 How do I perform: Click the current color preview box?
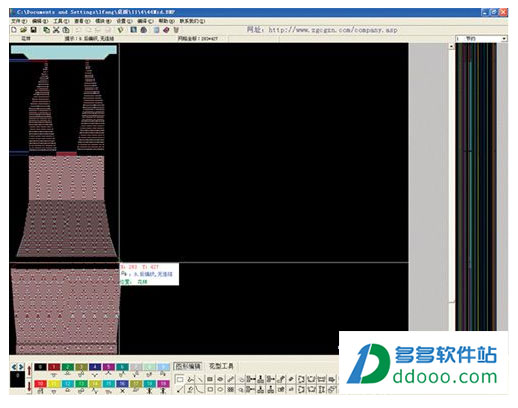point(17,380)
